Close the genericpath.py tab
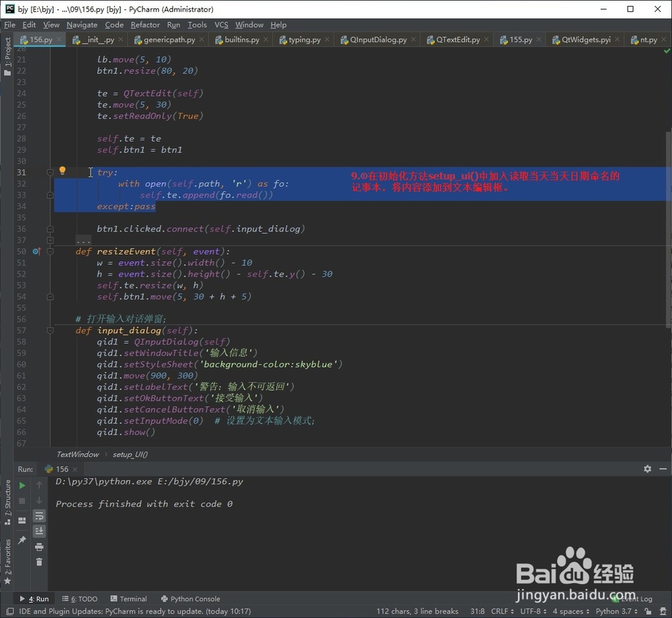 pos(202,40)
